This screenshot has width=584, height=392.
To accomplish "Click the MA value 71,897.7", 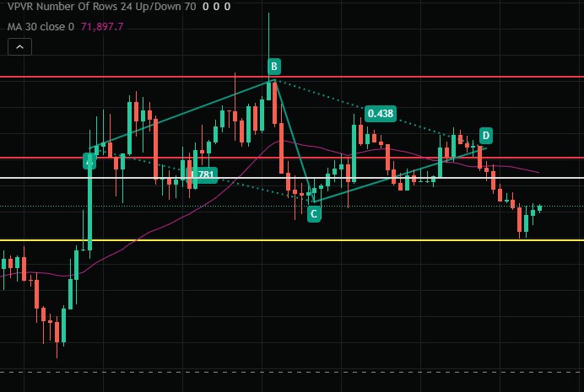I will (102, 27).
